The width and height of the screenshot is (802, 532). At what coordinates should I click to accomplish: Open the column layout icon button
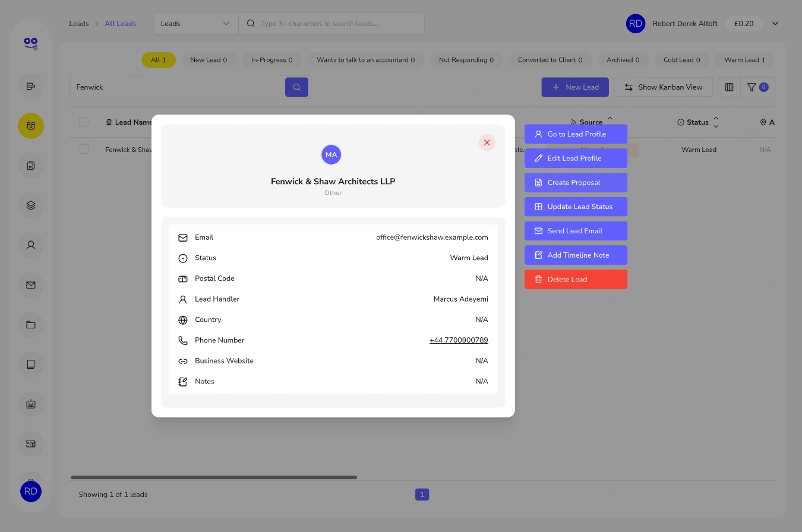729,87
